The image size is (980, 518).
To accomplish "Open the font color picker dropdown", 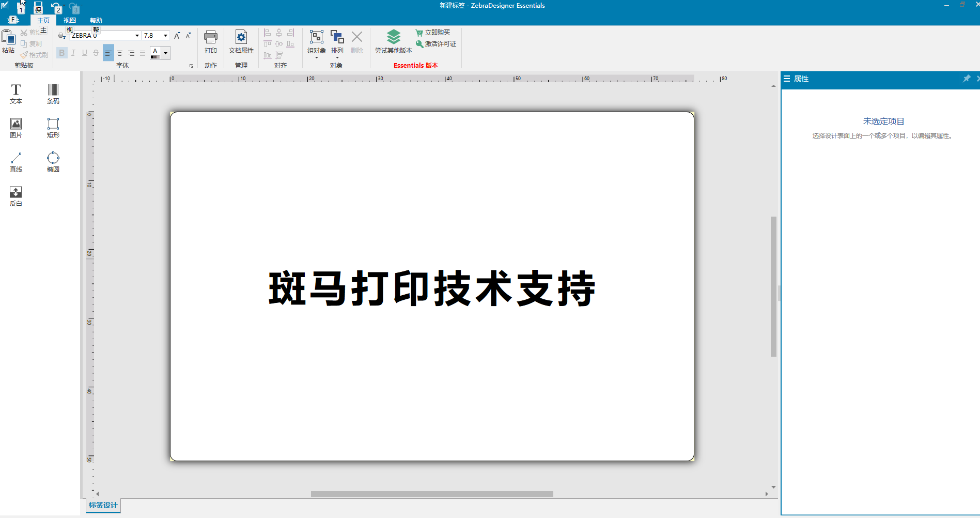I will 166,52.
